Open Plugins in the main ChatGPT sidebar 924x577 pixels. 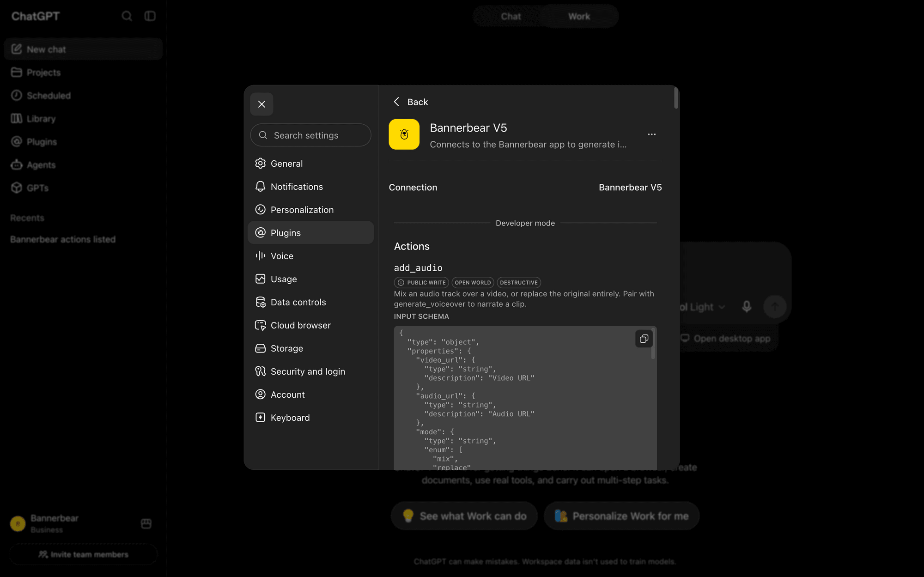pyautogui.click(x=83, y=142)
